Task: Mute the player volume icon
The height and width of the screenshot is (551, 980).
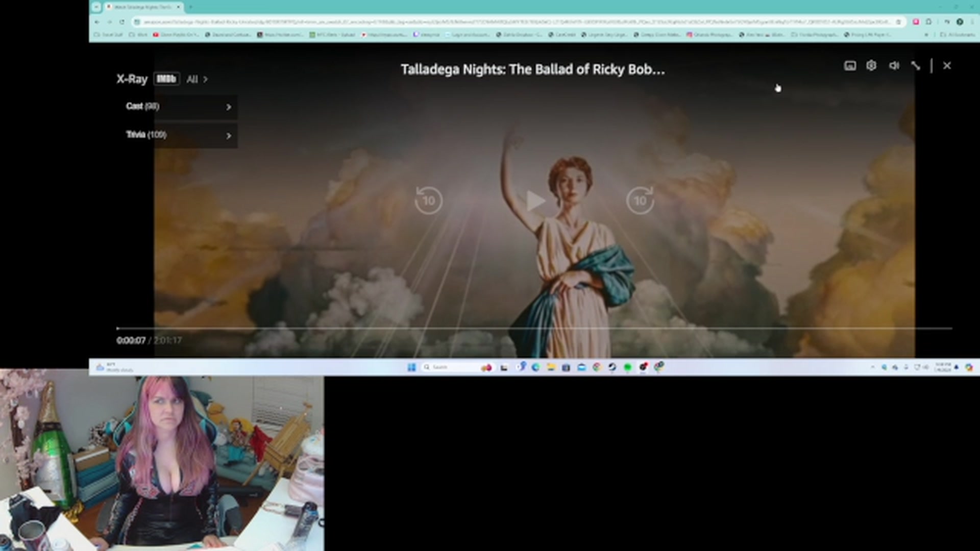Action: click(x=894, y=66)
